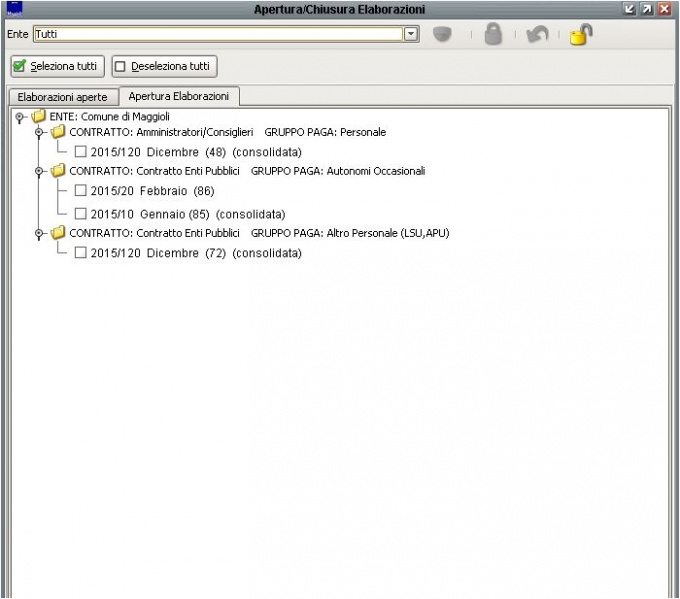680x599 pixels.
Task: Click folder icon of Amministratori/Consiglieri contract
Action: [x=58, y=131]
